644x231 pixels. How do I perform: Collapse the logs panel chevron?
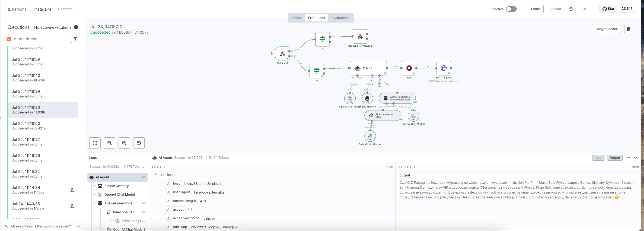pos(635,158)
